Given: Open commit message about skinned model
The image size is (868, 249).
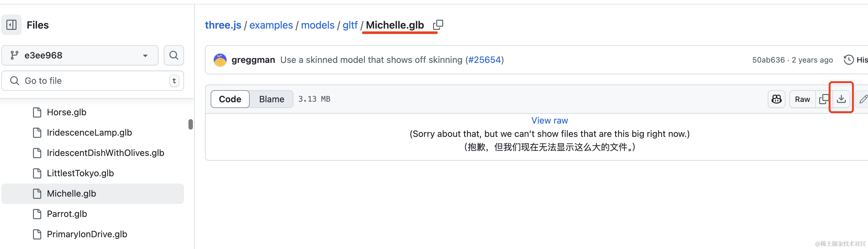Looking at the screenshot, I should [x=371, y=60].
